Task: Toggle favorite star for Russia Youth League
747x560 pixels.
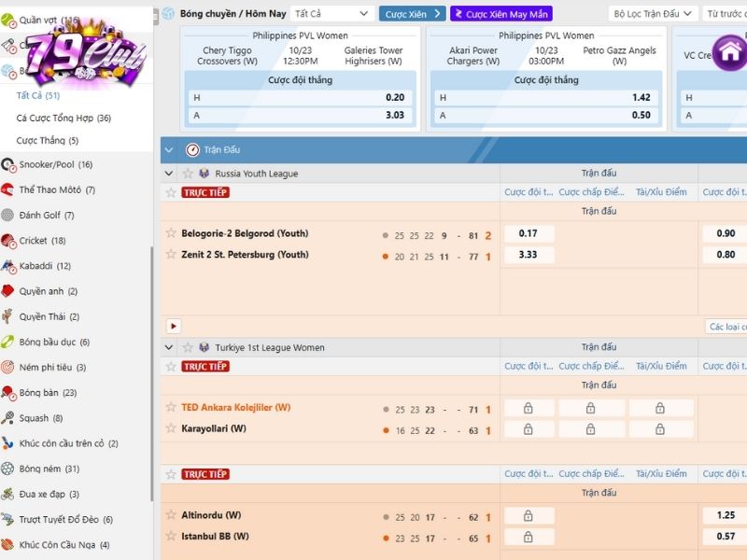Action: pyautogui.click(x=187, y=174)
